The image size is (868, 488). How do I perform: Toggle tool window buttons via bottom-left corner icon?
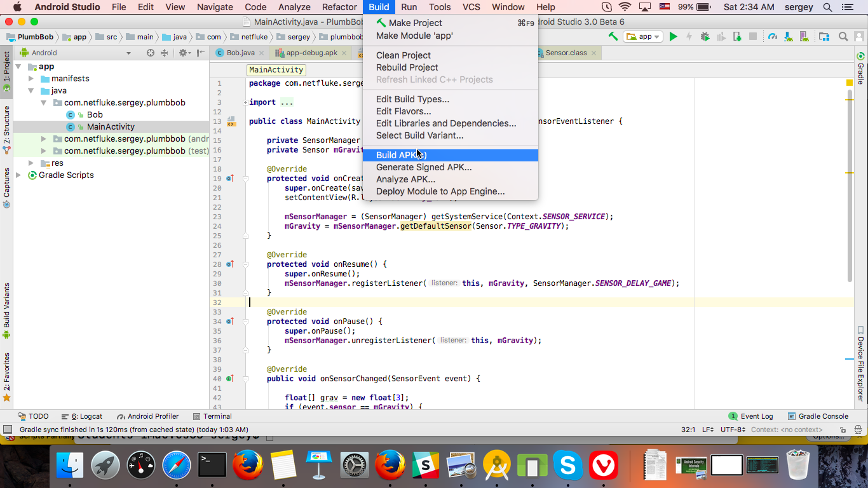7,430
